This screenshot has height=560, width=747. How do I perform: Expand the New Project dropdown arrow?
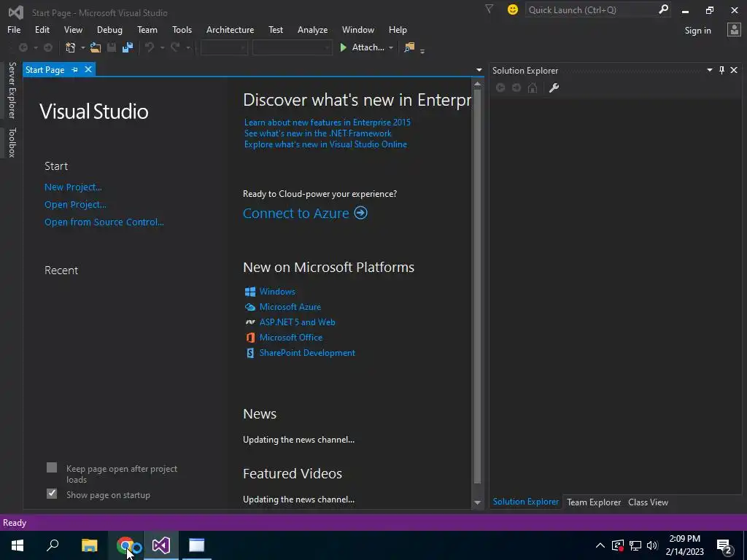(83, 47)
